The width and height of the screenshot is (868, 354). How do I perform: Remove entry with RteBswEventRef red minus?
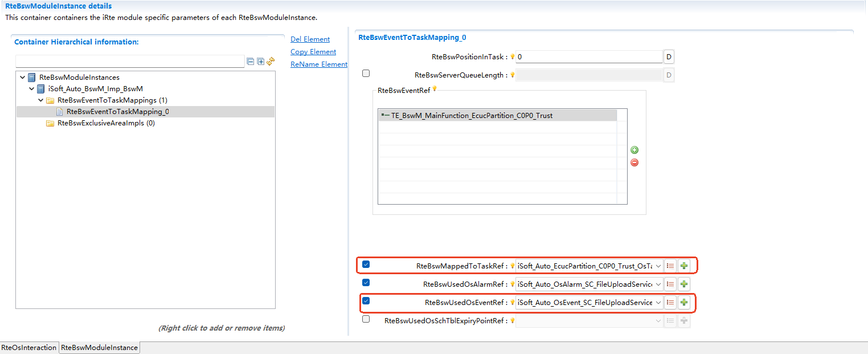coord(634,162)
